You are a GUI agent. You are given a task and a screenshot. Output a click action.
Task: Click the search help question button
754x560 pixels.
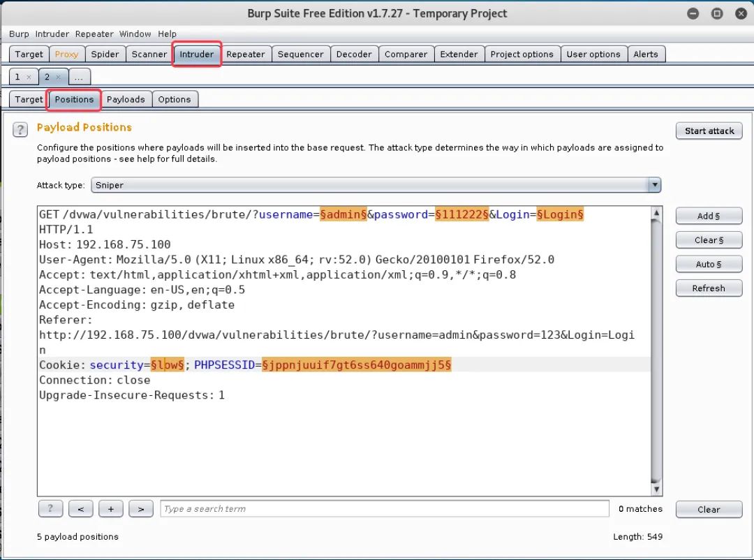click(x=50, y=508)
